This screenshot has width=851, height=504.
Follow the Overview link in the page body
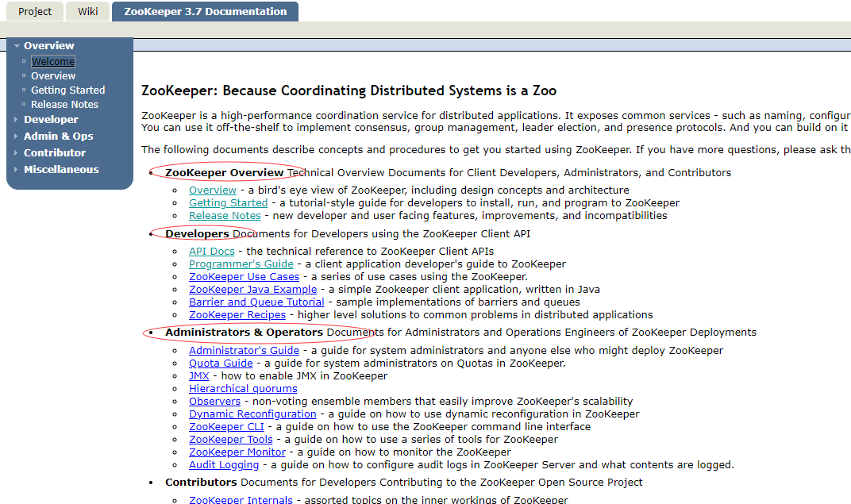click(213, 190)
